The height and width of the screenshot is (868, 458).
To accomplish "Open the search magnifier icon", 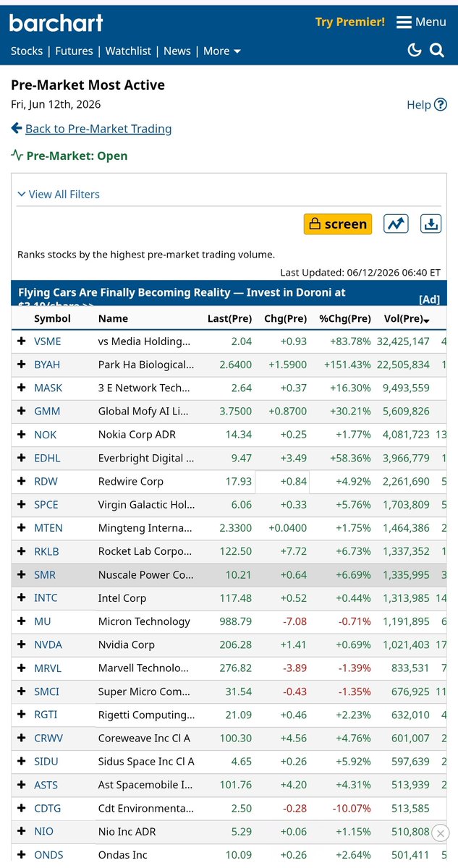I will click(x=437, y=50).
